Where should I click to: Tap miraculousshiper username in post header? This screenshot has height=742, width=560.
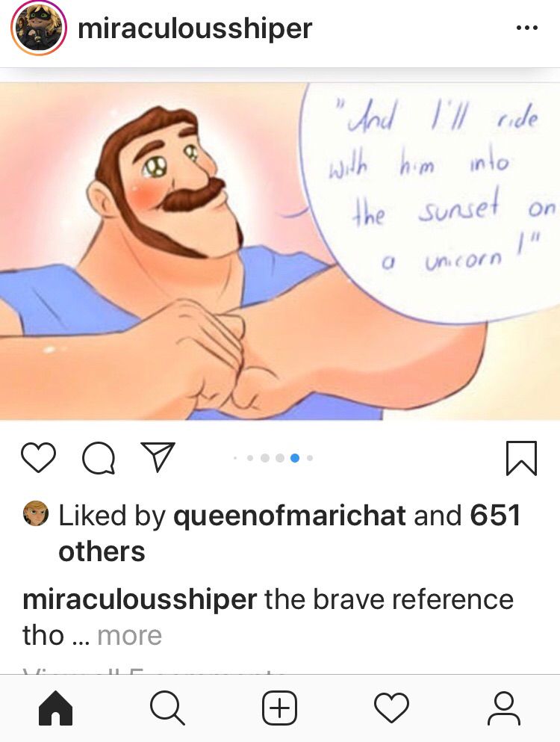point(195,28)
